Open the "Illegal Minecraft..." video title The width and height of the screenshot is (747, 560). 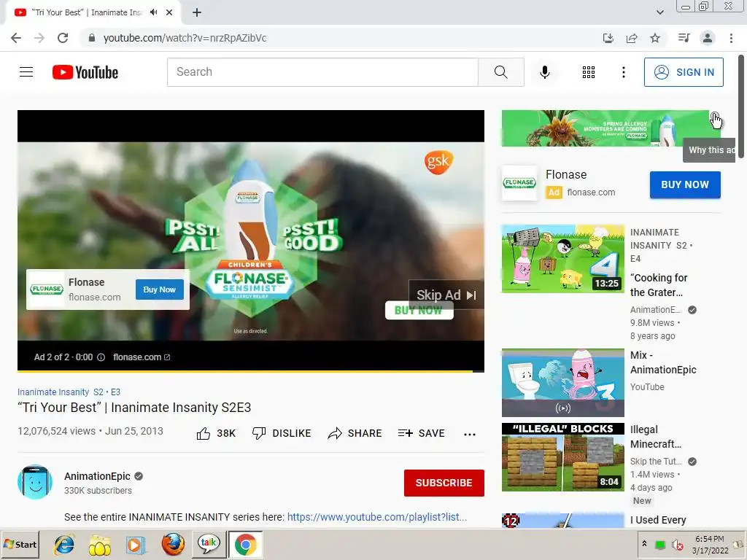(x=656, y=437)
